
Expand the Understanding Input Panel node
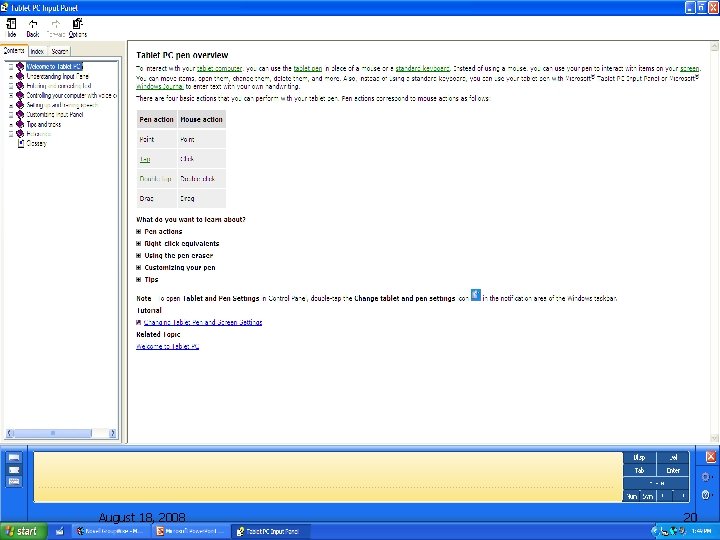click(11, 76)
